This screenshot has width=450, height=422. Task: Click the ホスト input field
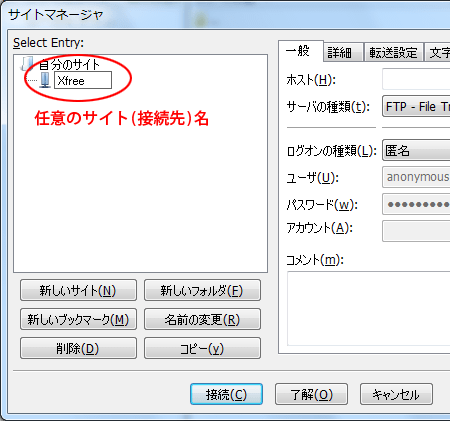coord(416,79)
